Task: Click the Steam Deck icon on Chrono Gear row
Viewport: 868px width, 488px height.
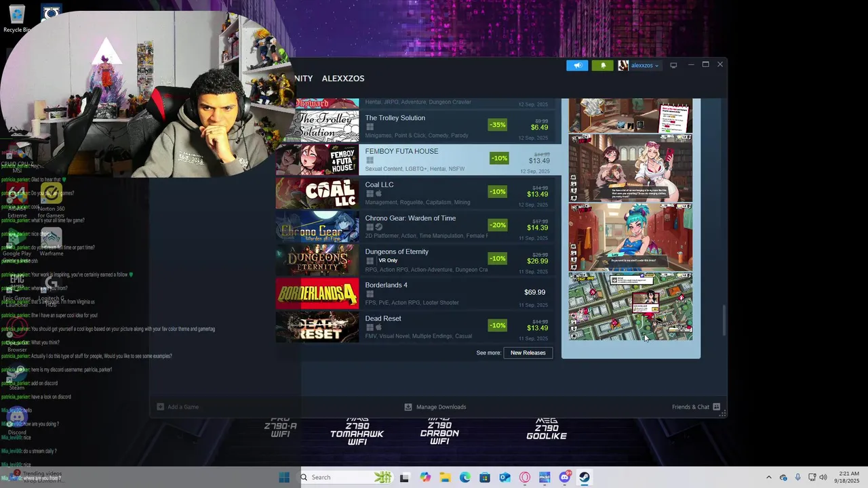Action: click(x=379, y=227)
